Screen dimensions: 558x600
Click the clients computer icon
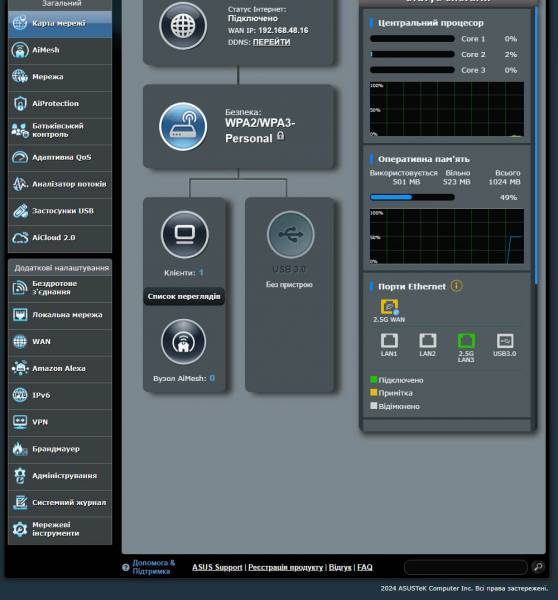click(x=185, y=234)
